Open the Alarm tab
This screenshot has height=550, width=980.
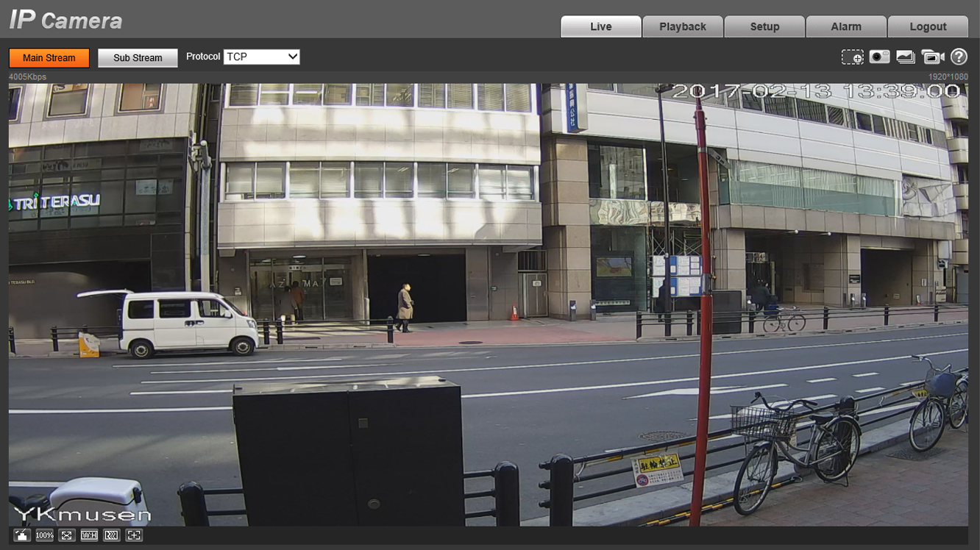[846, 26]
